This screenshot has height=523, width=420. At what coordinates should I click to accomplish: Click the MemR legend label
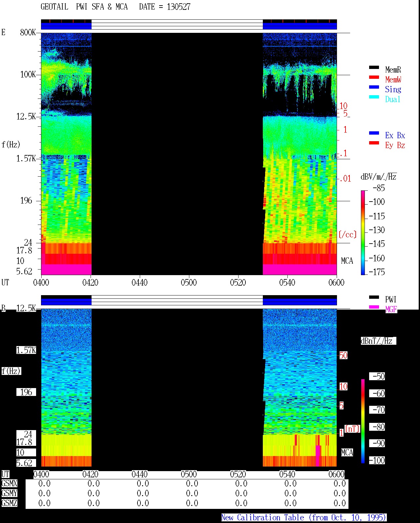[x=393, y=70]
